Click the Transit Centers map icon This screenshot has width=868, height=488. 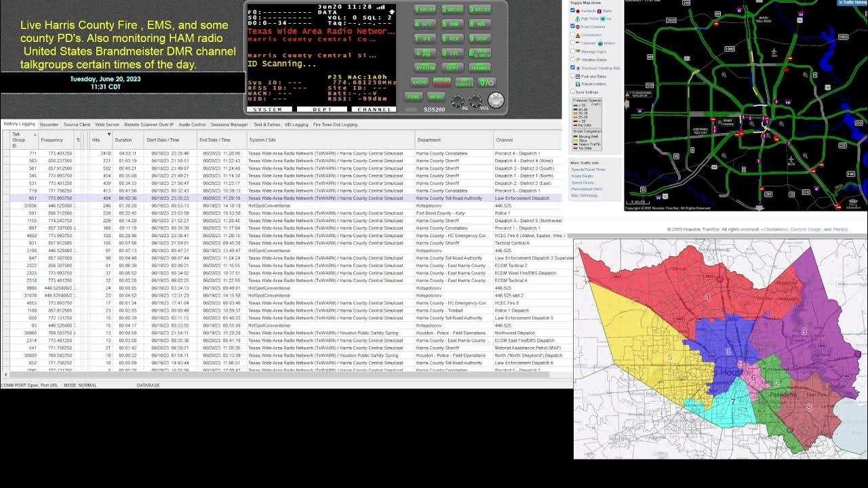pyautogui.click(x=578, y=84)
